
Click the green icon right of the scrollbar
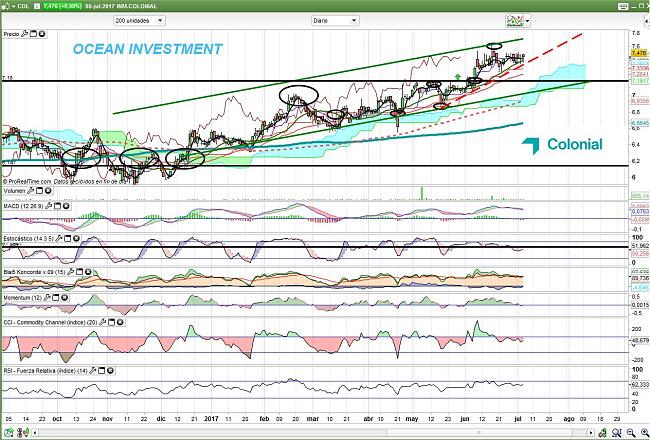[603, 432]
